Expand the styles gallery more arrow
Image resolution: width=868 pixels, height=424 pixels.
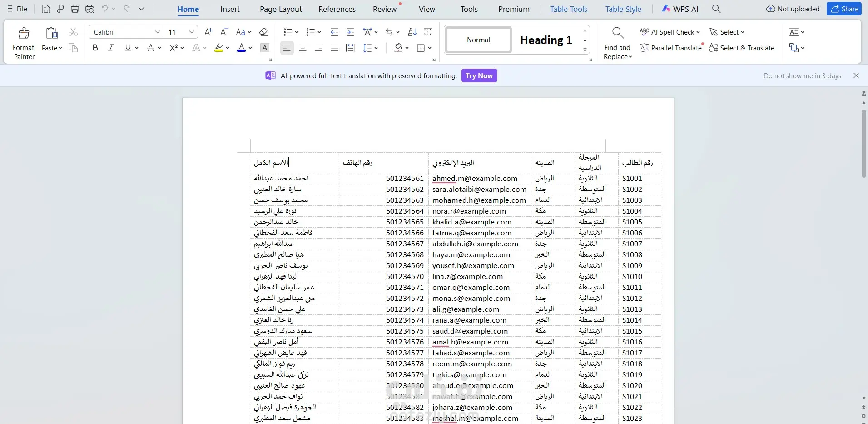[585, 50]
